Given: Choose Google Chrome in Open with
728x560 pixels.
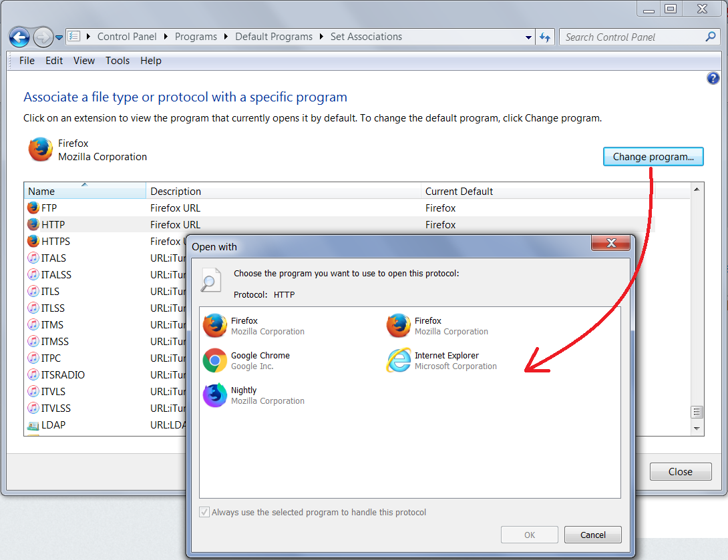Looking at the screenshot, I should [x=246, y=360].
